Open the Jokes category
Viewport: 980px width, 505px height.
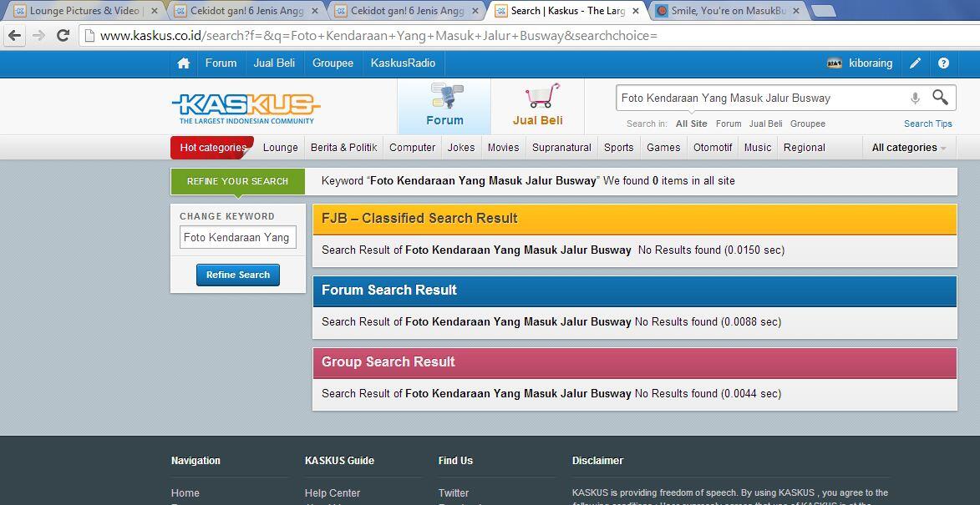coord(460,147)
